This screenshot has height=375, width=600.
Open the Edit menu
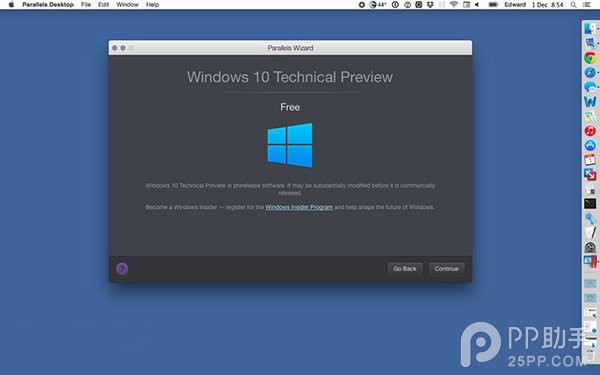(x=103, y=5)
